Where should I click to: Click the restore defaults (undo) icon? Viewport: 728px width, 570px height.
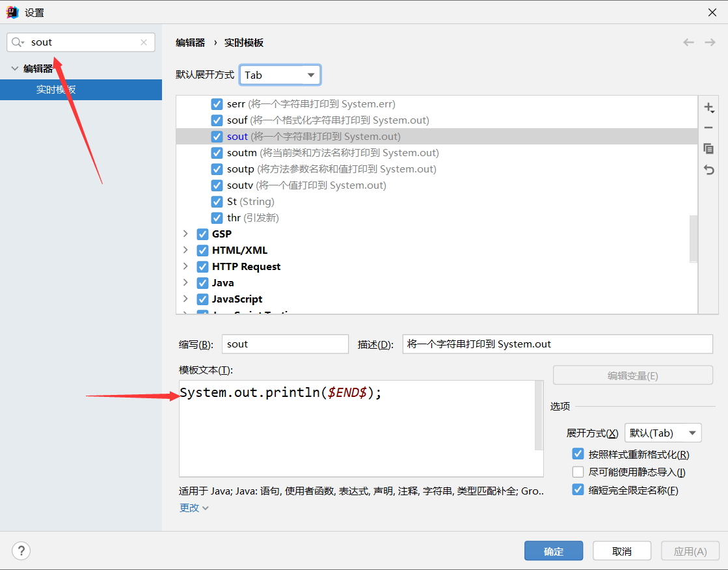[708, 169]
